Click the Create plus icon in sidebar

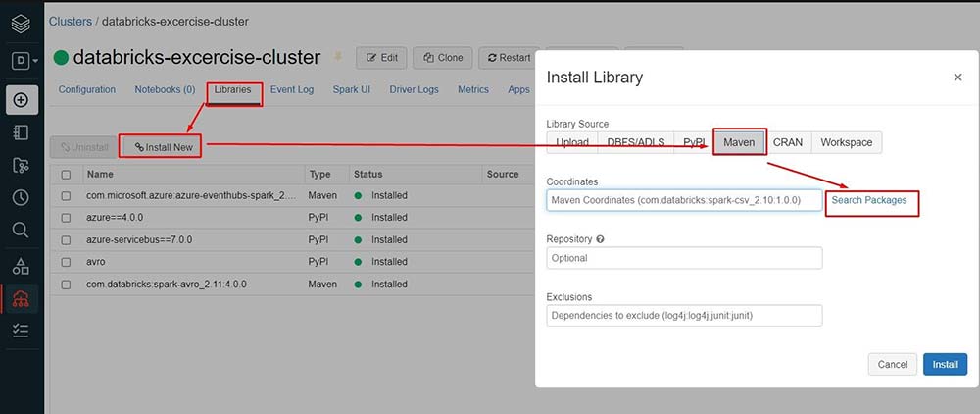[x=22, y=100]
